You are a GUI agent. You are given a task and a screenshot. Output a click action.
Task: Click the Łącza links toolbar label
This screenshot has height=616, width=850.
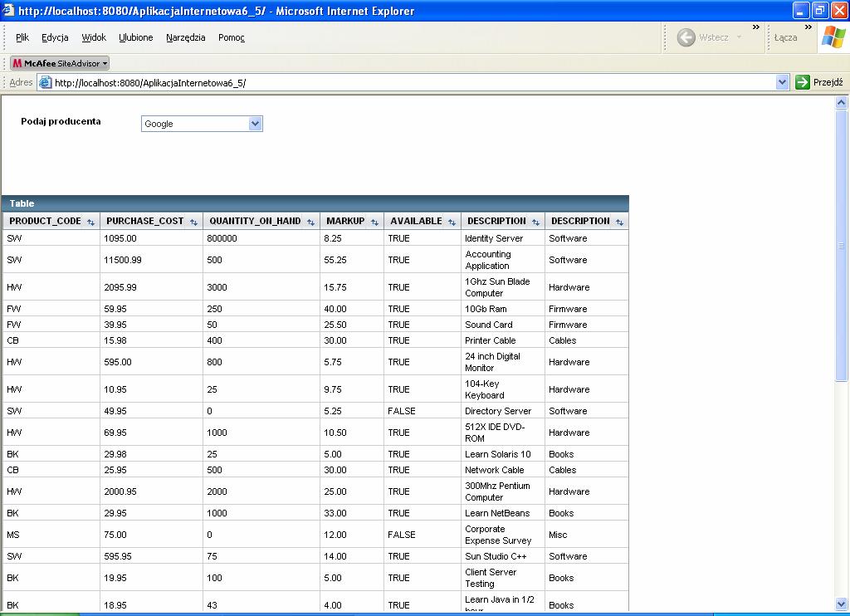pos(785,37)
